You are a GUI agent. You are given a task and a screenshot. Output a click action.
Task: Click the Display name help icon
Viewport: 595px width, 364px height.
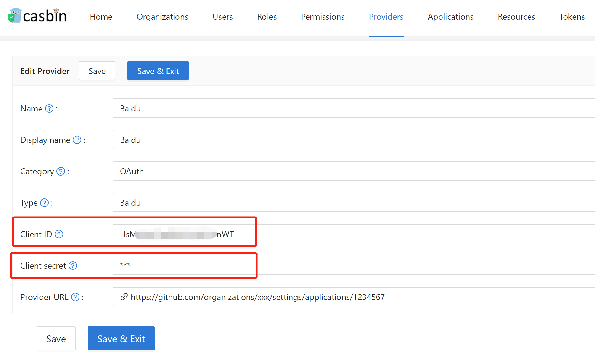tap(77, 140)
